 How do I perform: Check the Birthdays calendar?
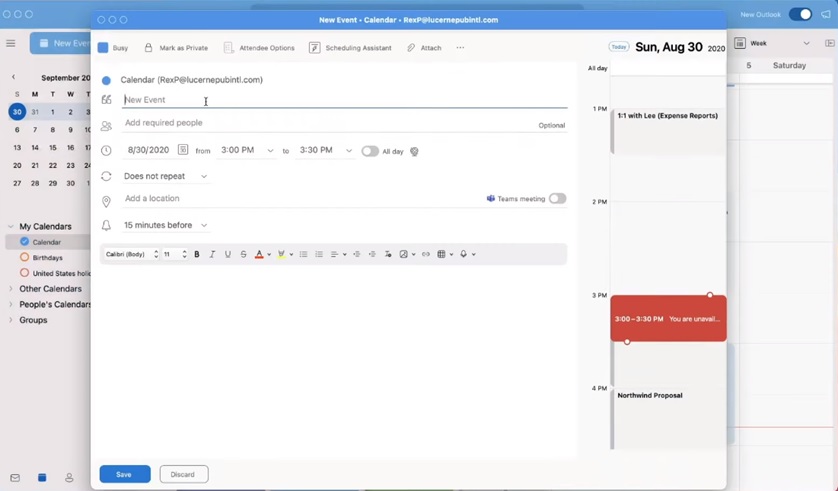[x=24, y=257]
